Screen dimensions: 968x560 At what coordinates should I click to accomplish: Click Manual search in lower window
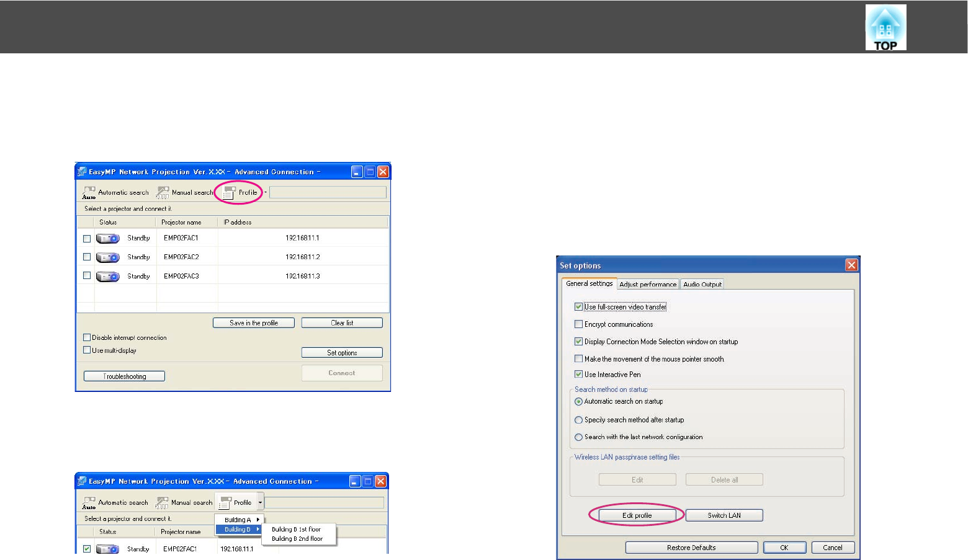pos(184,503)
